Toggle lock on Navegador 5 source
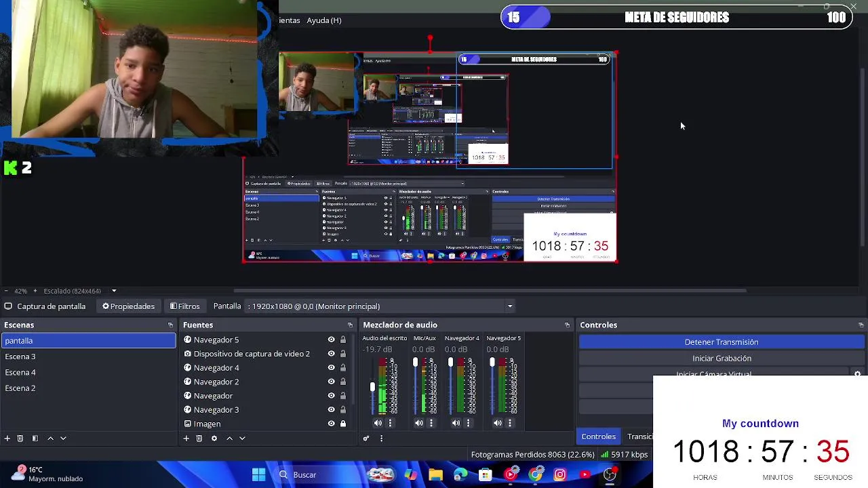Image resolution: width=868 pixels, height=488 pixels. tap(343, 340)
